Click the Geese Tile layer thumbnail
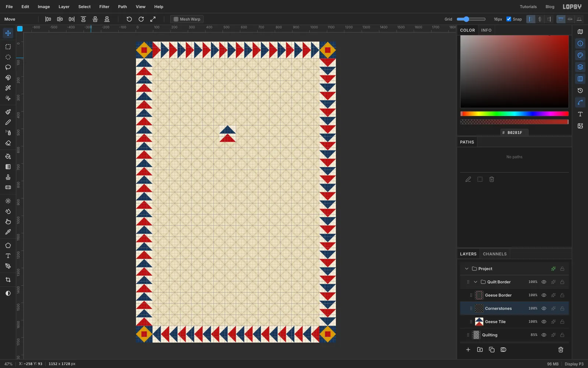588x368 pixels. (479, 322)
